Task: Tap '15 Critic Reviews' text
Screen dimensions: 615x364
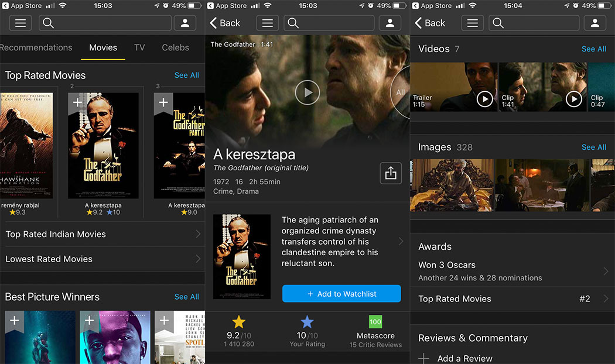Action: 375,345
